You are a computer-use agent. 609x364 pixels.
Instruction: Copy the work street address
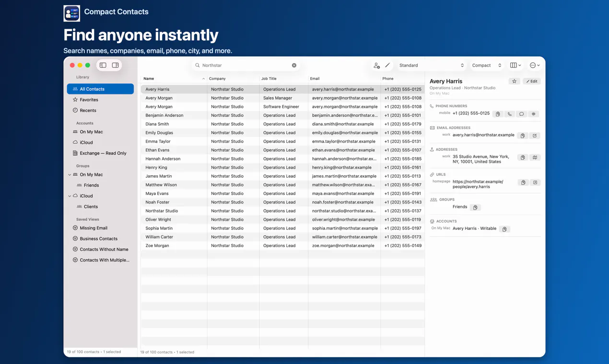pyautogui.click(x=523, y=157)
